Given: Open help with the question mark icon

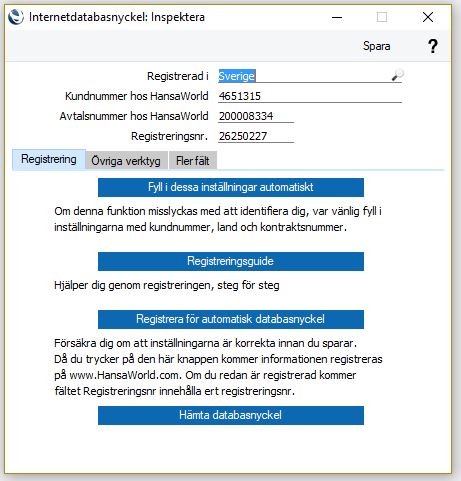Looking at the screenshot, I should point(433,46).
